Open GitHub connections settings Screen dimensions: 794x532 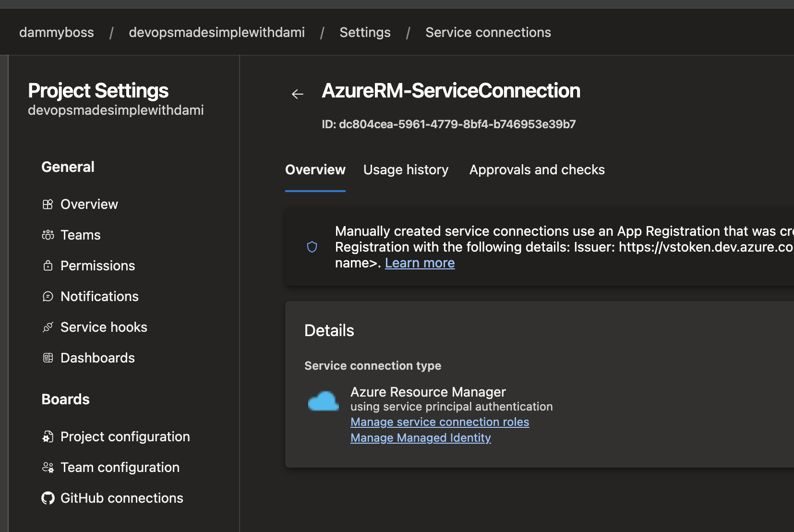point(122,498)
